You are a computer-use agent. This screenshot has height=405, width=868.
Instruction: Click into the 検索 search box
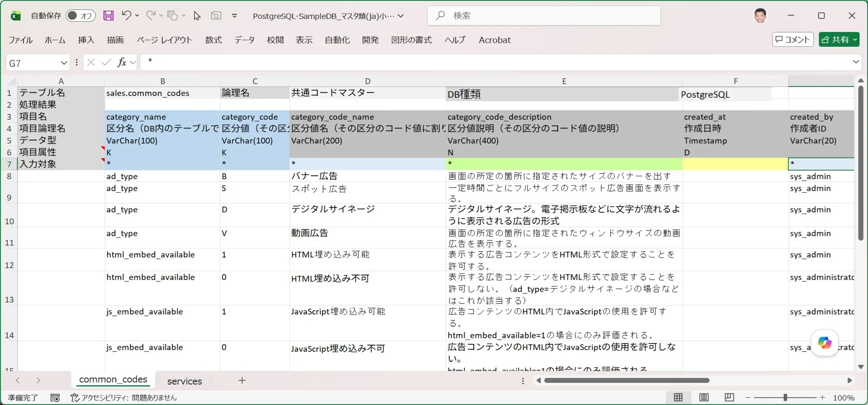pos(544,16)
